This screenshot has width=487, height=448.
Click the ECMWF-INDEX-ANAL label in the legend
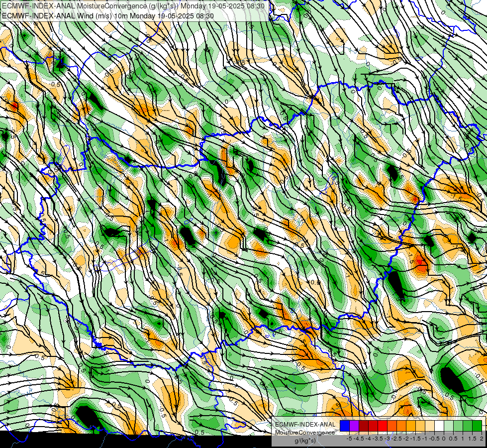click(x=305, y=425)
